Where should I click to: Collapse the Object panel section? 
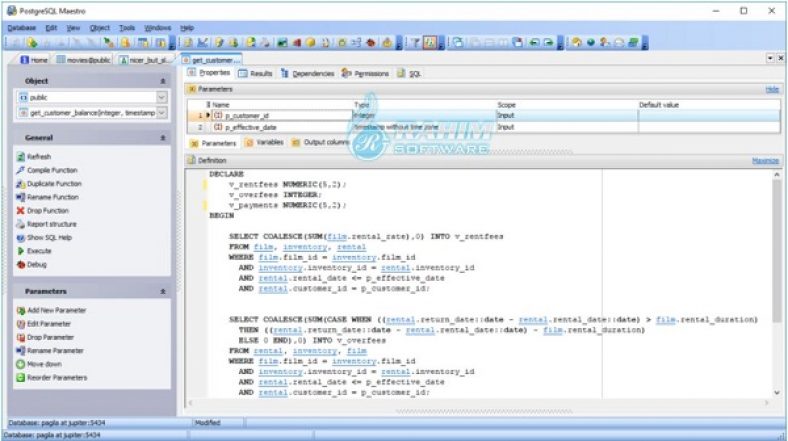click(x=163, y=81)
